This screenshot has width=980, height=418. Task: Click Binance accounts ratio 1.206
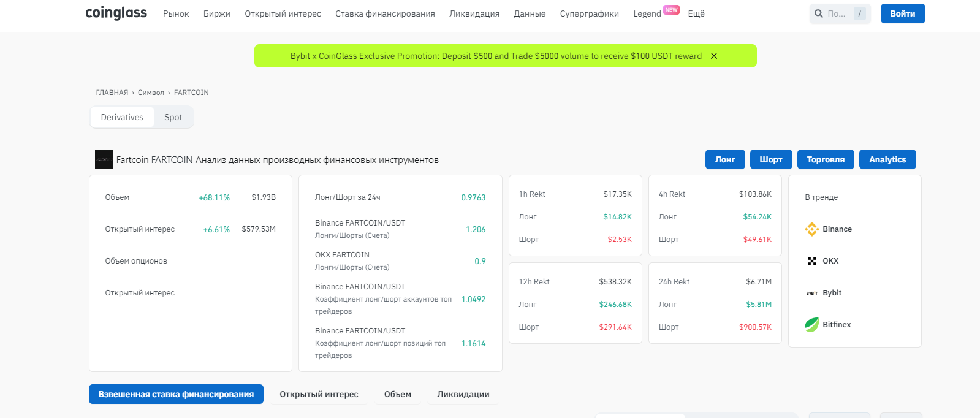tap(476, 229)
